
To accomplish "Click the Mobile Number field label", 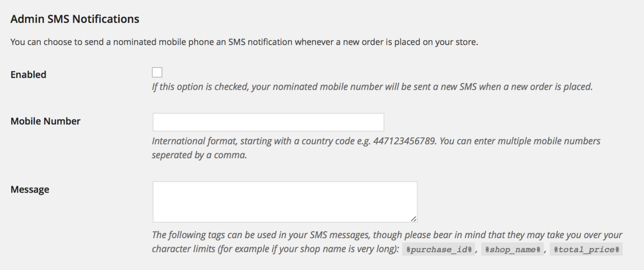I will [x=46, y=121].
